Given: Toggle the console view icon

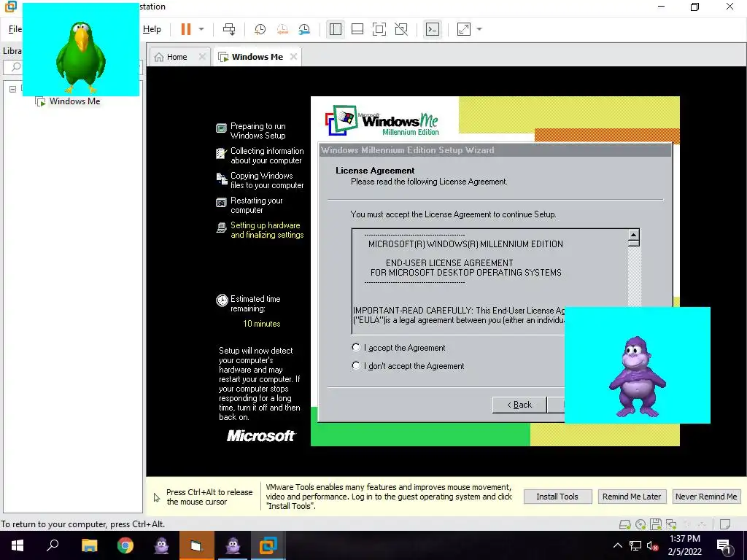Looking at the screenshot, I should click(x=433, y=29).
